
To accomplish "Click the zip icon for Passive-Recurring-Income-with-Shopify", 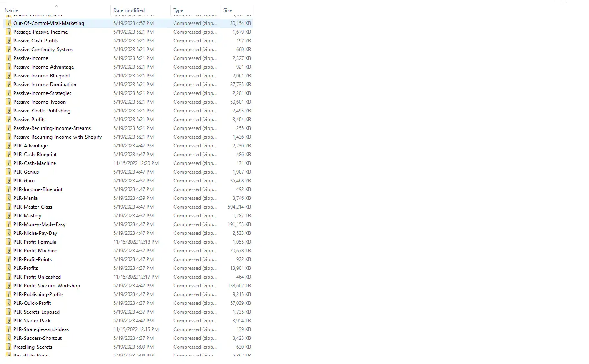I will [x=8, y=137].
